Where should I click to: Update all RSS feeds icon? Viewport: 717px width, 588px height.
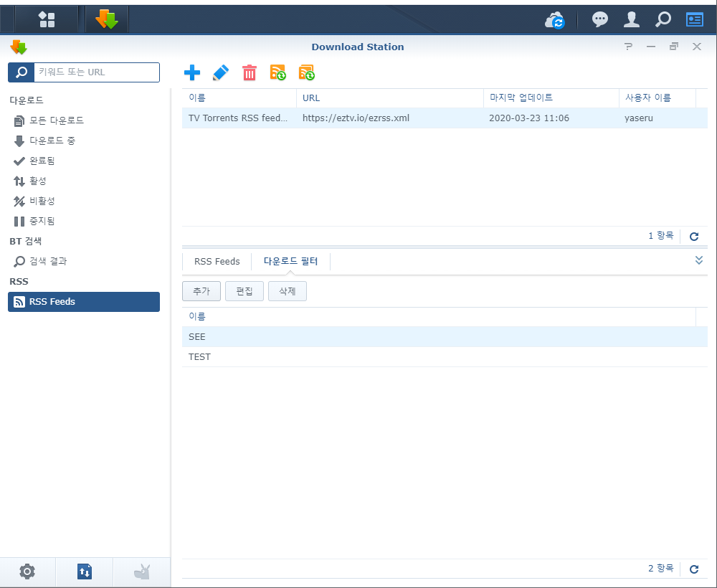pyautogui.click(x=307, y=72)
